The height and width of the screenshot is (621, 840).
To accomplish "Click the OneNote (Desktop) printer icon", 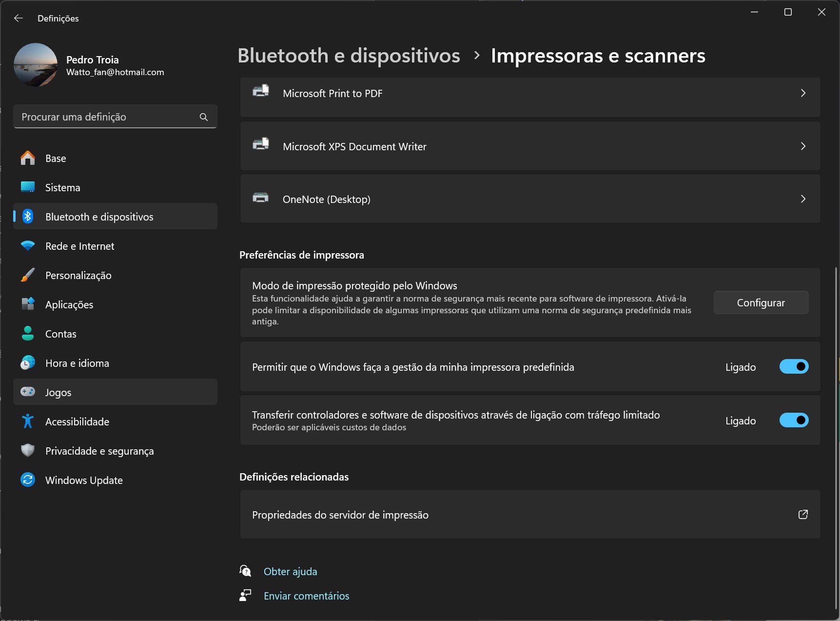I will pyautogui.click(x=261, y=198).
